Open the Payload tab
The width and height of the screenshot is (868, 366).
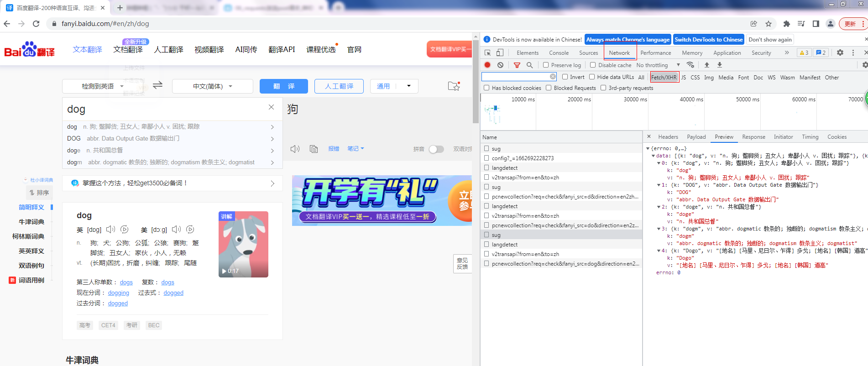(696, 137)
